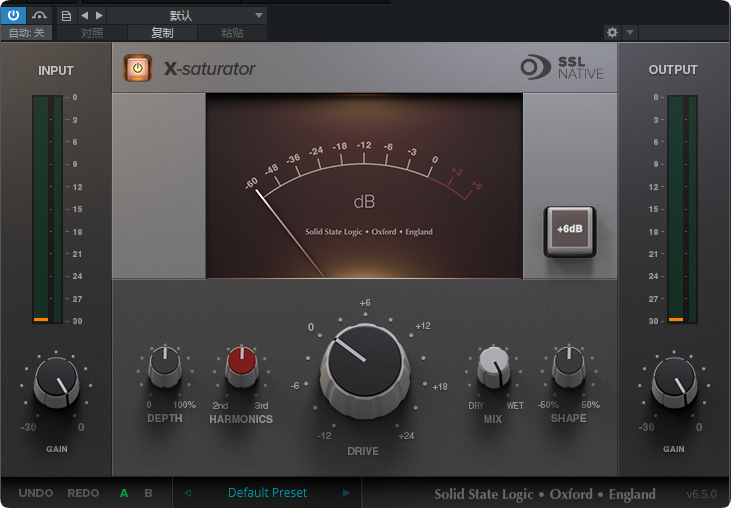Click the VU meter display
731x508 pixels.
364,186
